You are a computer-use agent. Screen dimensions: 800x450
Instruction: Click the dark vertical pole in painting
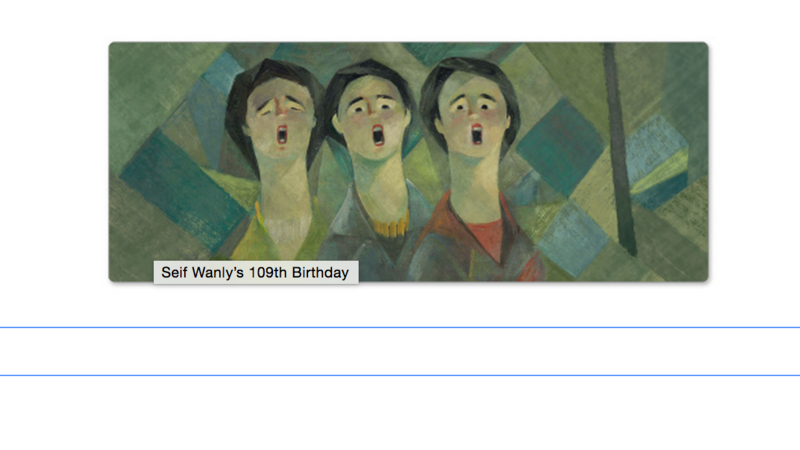point(617,150)
